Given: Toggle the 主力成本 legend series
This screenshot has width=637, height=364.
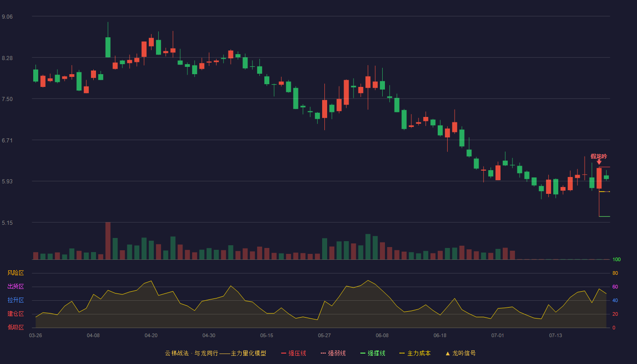Looking at the screenshot, I should tap(415, 353).
